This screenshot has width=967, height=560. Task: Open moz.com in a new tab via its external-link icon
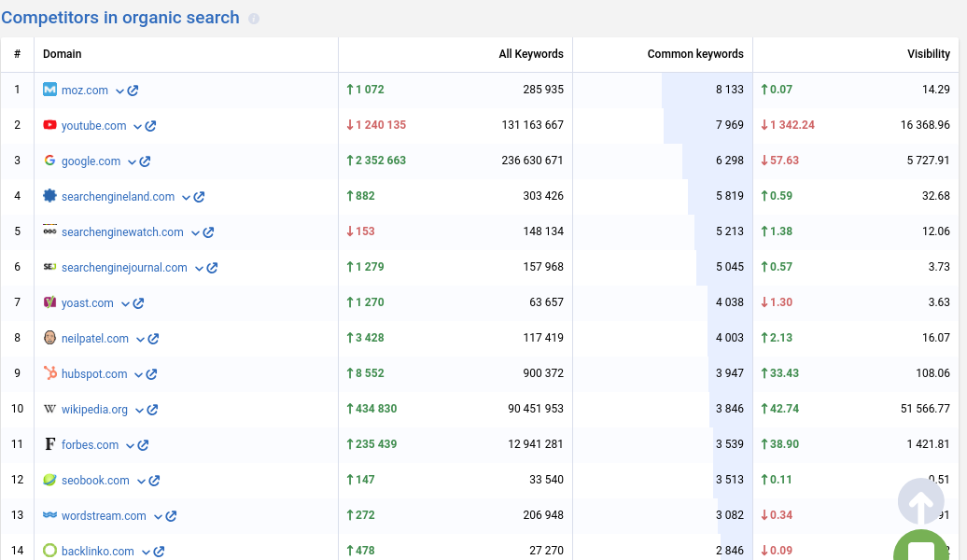coord(133,91)
